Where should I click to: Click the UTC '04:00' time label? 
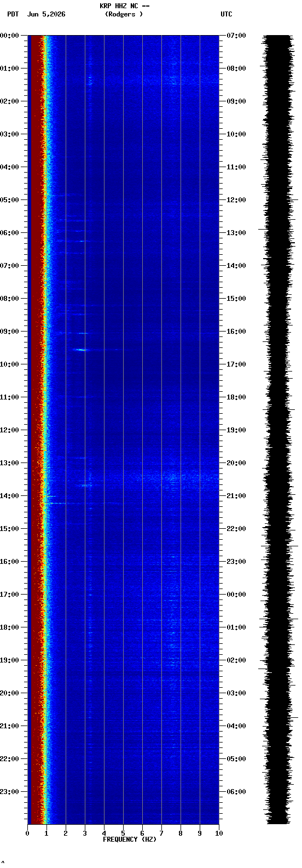pos(236,726)
